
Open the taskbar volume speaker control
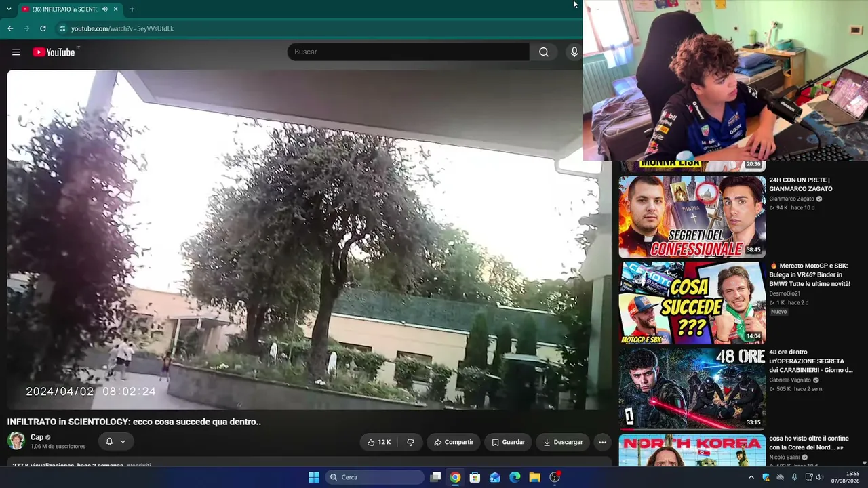tap(819, 477)
